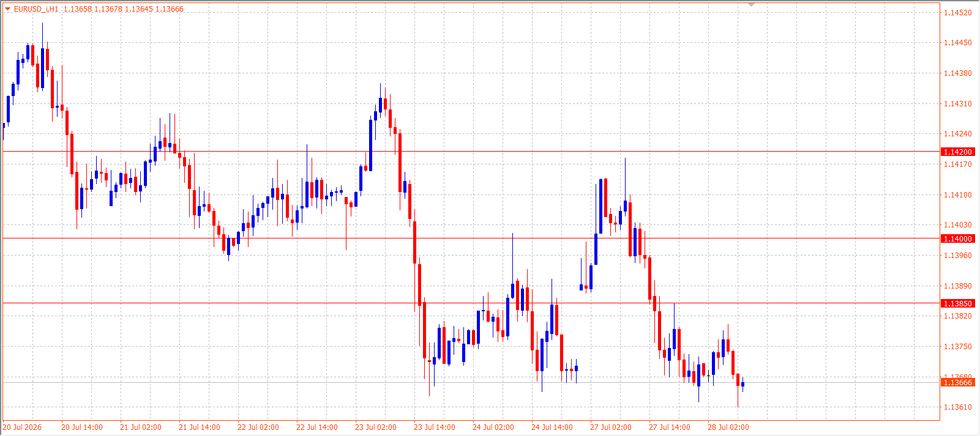Click the orange triangle beside EURUSD_i,H1 title
The height and width of the screenshot is (436, 980).
coord(7,9)
